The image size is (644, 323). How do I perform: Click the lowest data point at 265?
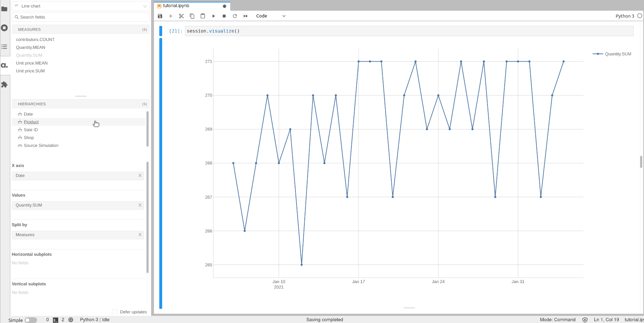(302, 265)
